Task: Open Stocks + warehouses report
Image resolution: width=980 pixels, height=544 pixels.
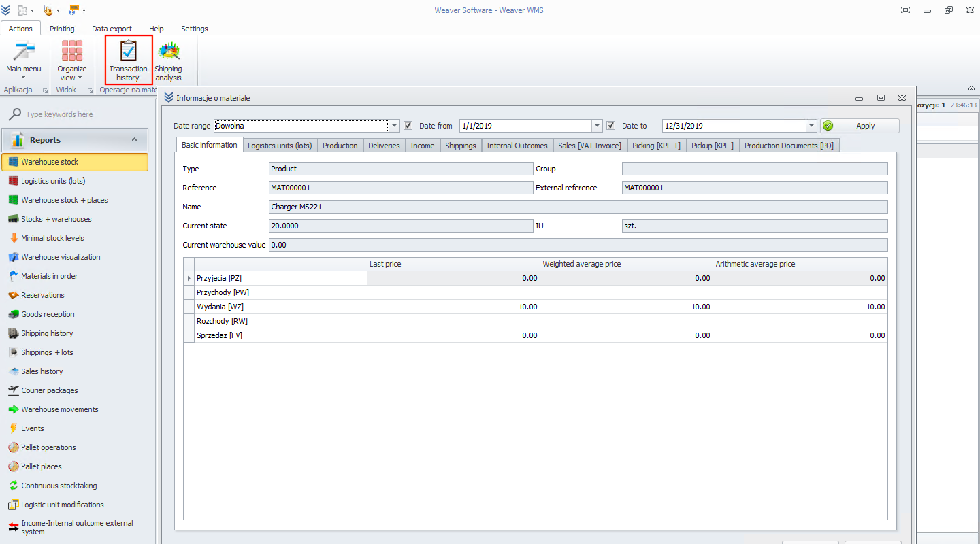Action: click(x=75, y=219)
